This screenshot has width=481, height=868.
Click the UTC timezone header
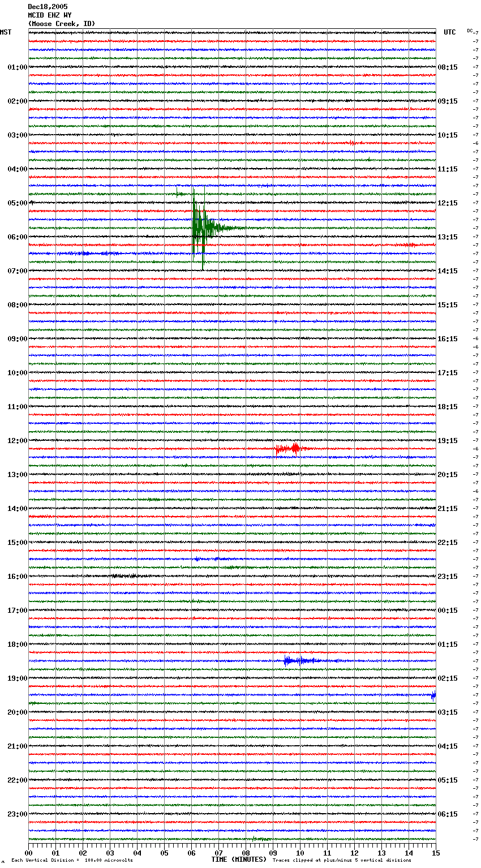click(x=450, y=32)
